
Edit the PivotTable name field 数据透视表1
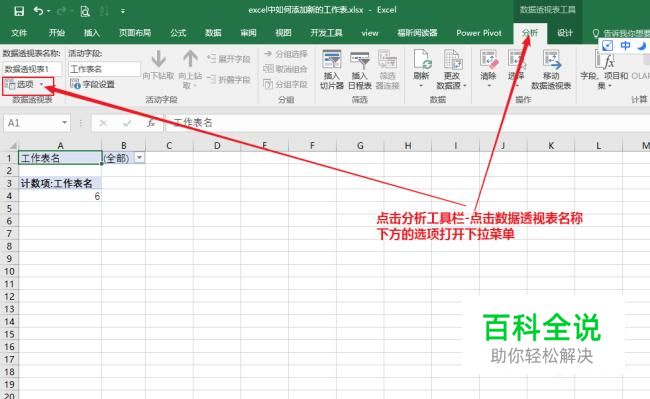(x=32, y=69)
